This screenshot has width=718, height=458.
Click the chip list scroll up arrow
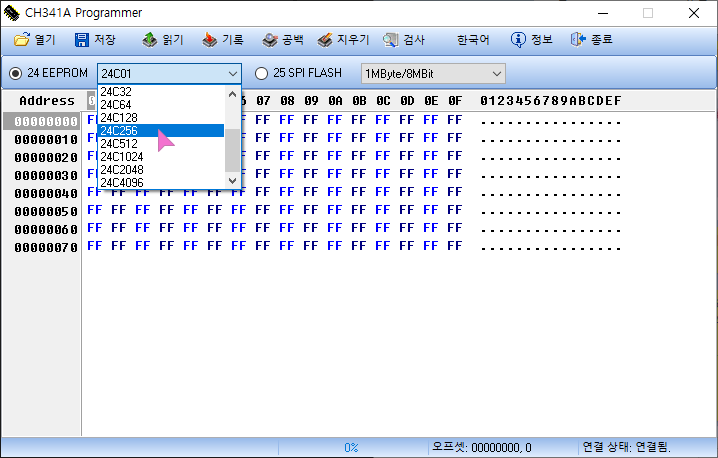click(x=232, y=94)
